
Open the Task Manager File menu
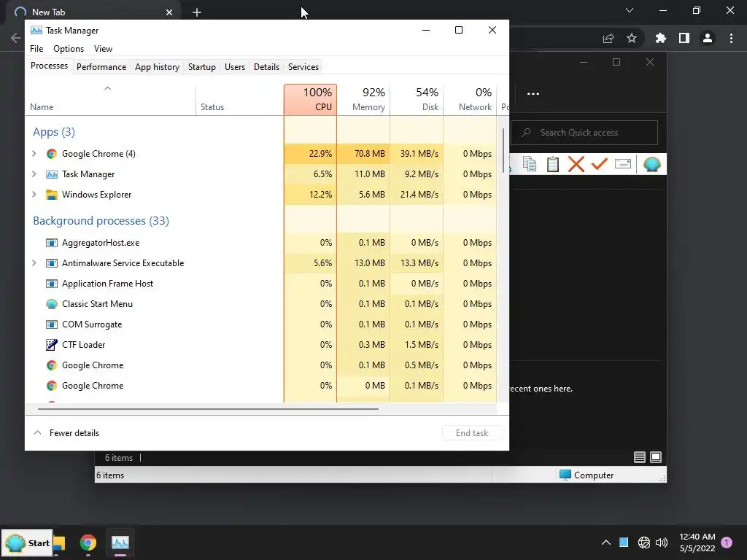[36, 49]
